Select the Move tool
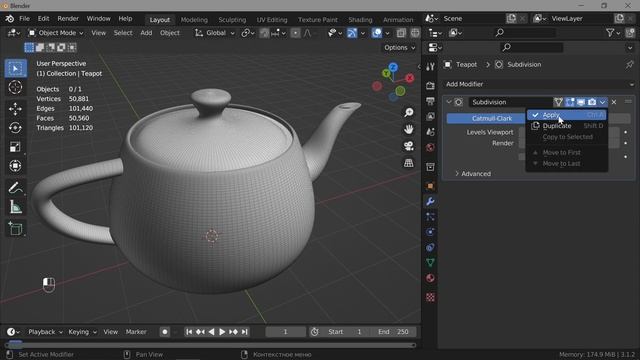Screen dimensions: 640x360 click(16, 109)
